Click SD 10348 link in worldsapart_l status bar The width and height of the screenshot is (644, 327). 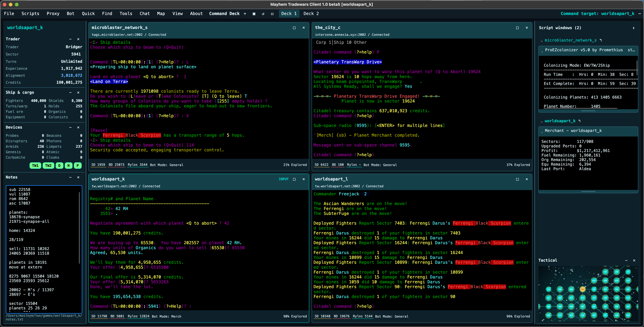coord(322,316)
